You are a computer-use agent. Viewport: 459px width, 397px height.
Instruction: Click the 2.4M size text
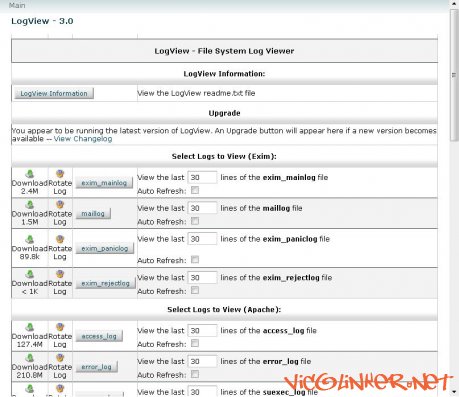pos(30,191)
